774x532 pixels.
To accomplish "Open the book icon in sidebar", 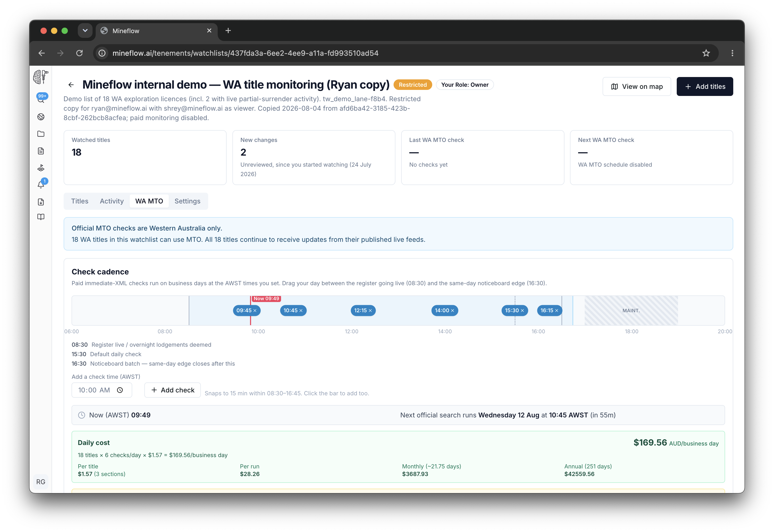I will pyautogui.click(x=41, y=217).
